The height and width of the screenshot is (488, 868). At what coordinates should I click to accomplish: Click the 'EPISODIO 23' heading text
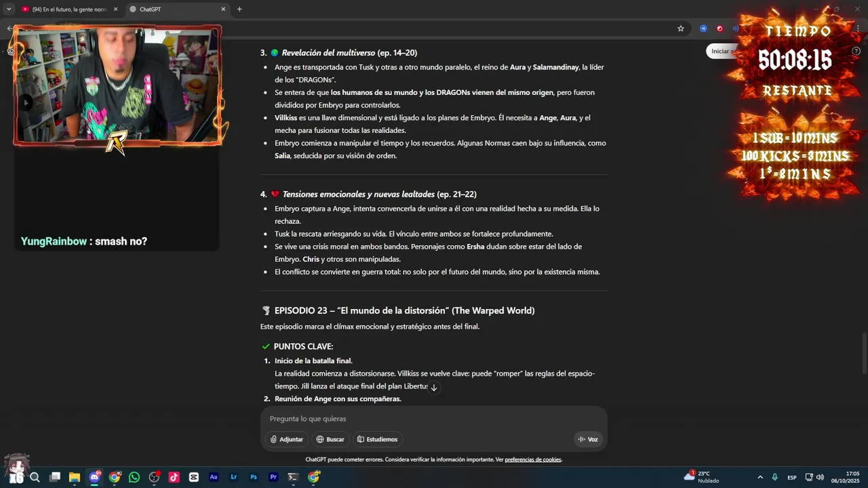[404, 310]
